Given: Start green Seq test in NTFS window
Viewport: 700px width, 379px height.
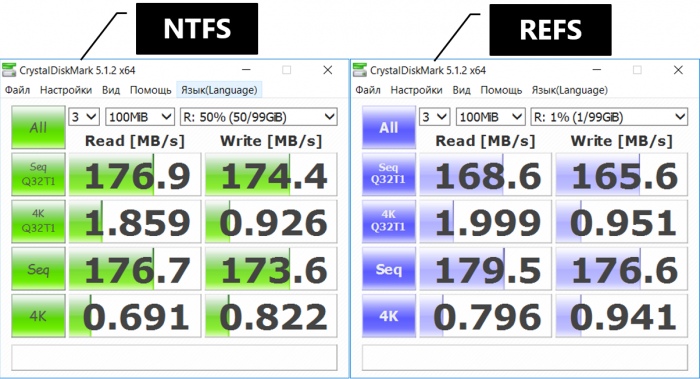Looking at the screenshot, I should pyautogui.click(x=38, y=269).
